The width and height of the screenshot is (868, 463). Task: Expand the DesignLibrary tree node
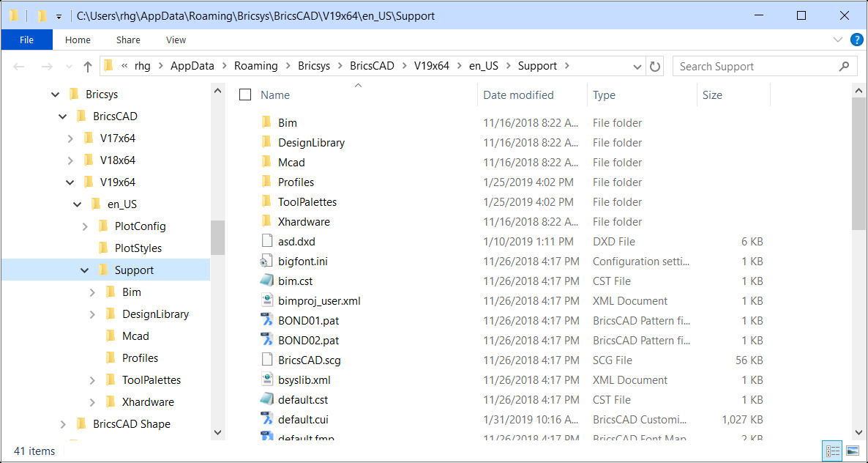pyautogui.click(x=92, y=314)
